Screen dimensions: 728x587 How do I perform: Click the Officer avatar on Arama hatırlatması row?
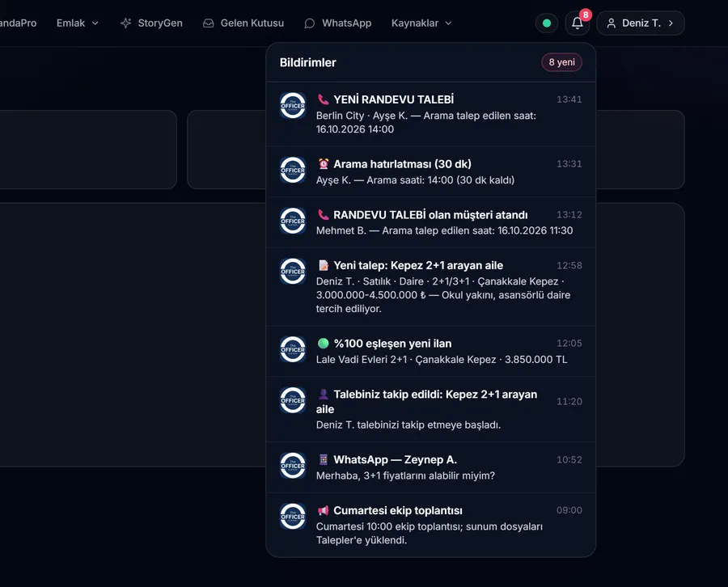pyautogui.click(x=293, y=170)
